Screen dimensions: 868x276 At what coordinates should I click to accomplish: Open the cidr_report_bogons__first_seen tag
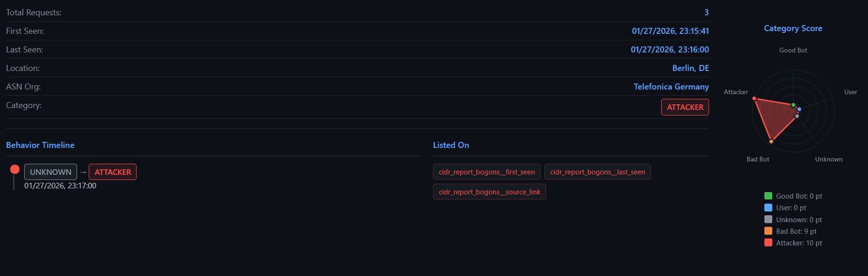pyautogui.click(x=487, y=172)
